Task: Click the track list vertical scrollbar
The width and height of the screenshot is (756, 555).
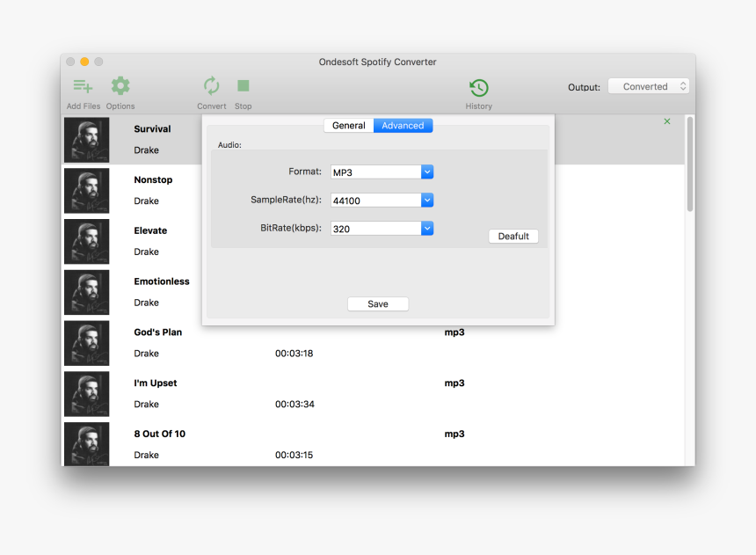Action: tap(690, 164)
